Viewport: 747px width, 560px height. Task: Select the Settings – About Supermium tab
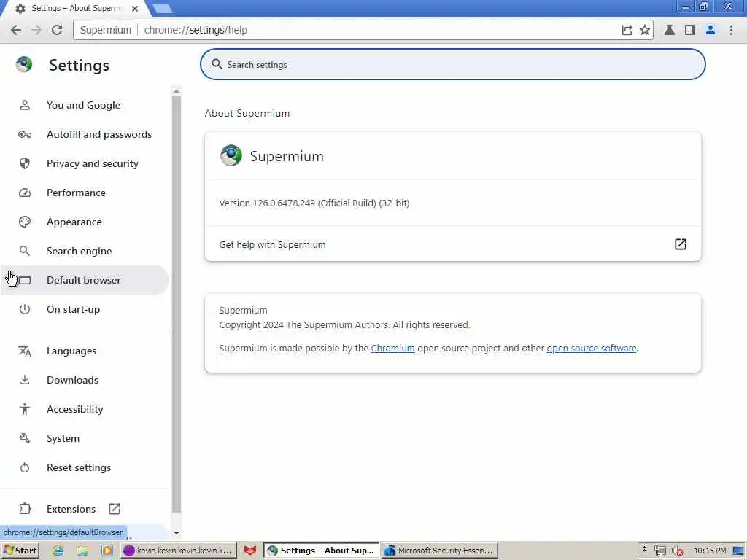pos(76,9)
